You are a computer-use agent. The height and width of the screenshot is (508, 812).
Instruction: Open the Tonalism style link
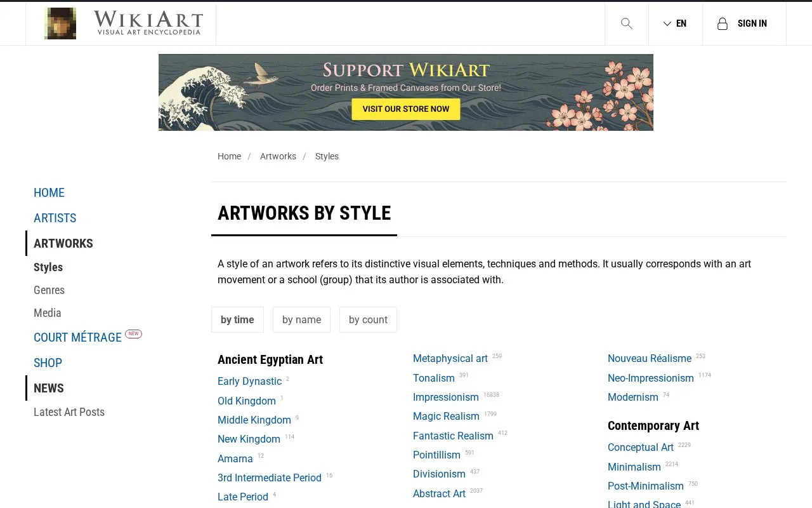pyautogui.click(x=434, y=378)
